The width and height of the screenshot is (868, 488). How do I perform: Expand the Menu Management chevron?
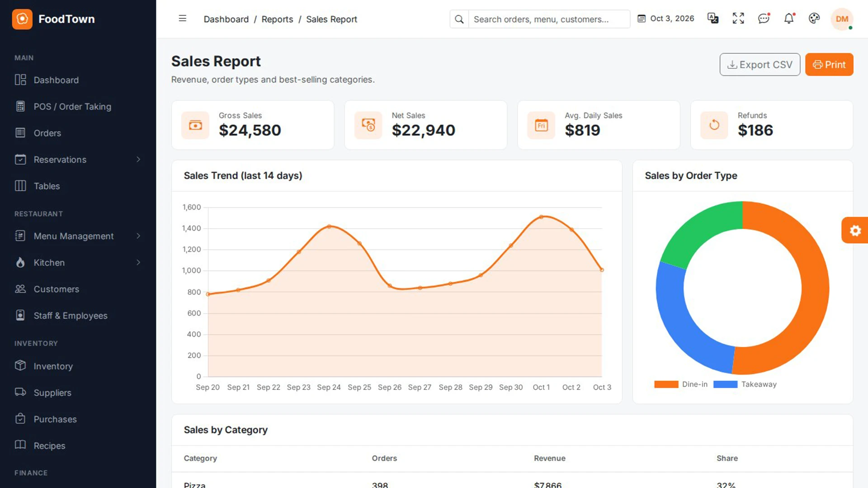click(138, 236)
